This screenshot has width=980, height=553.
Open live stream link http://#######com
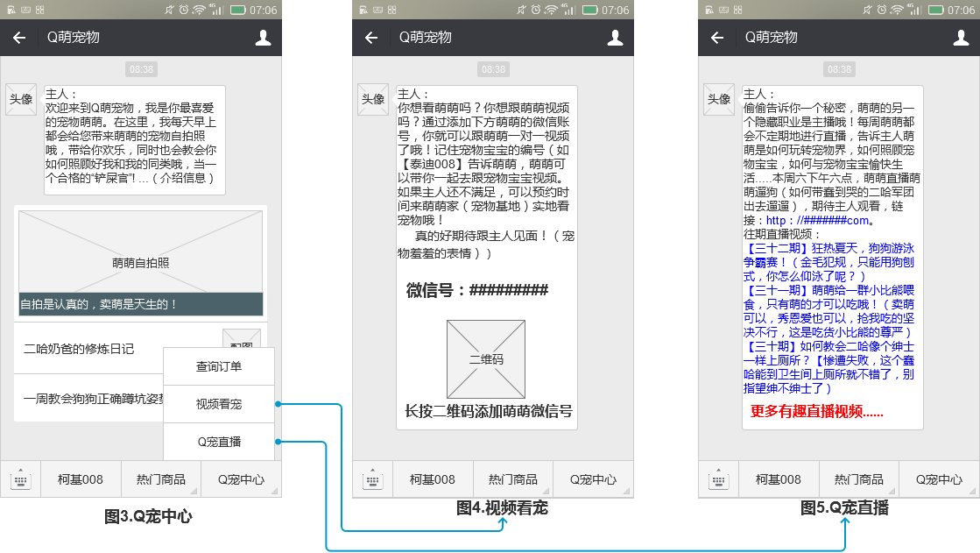[818, 220]
